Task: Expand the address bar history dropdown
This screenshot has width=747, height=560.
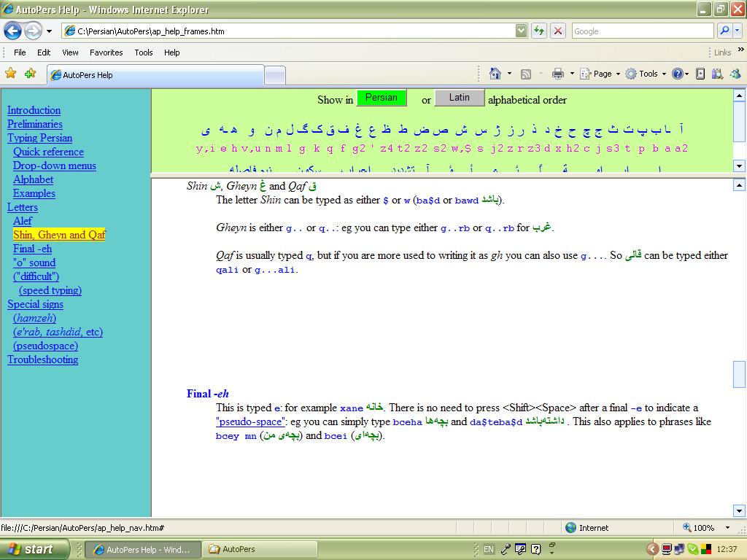Action: coord(520,31)
